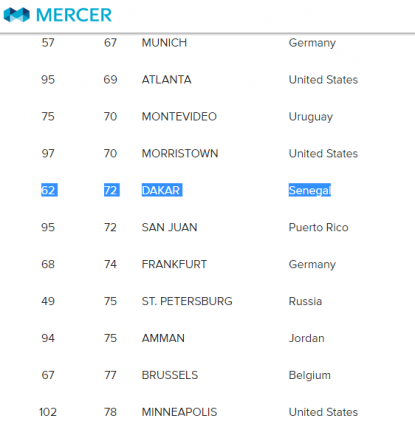Click Uruguay country text
This screenshot has width=415, height=427.
click(311, 117)
